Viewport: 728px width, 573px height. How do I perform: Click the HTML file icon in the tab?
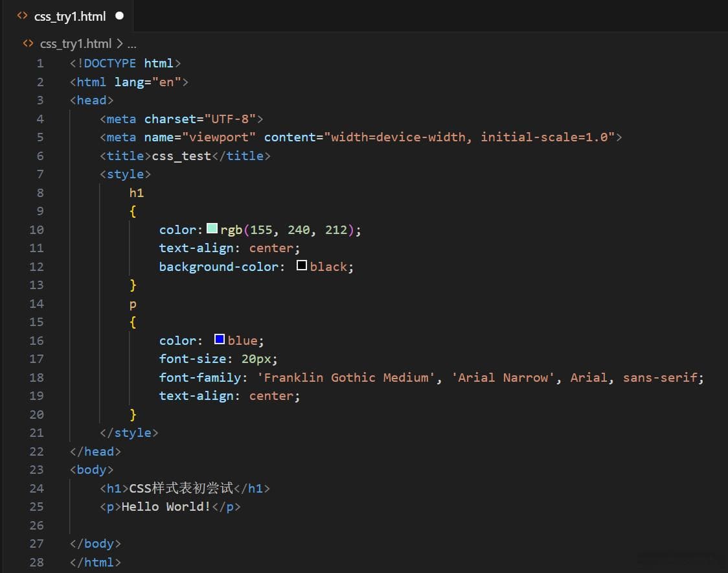click(x=22, y=16)
